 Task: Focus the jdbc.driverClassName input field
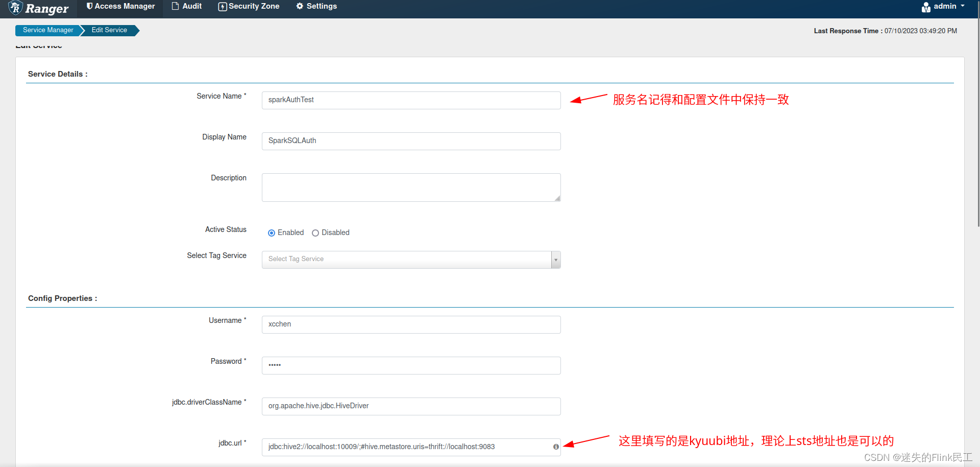[x=411, y=406]
